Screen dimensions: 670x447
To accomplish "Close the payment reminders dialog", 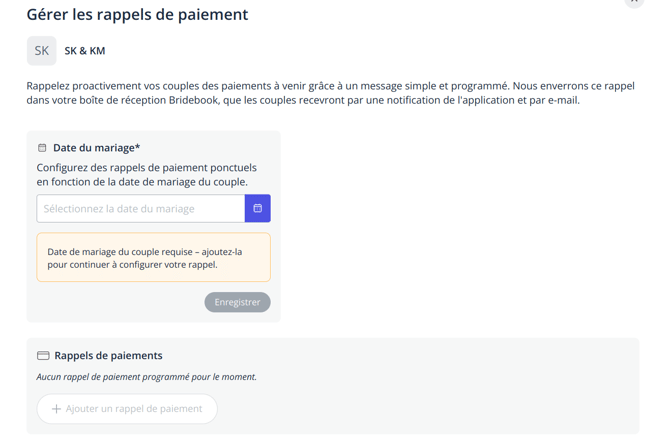I will tap(634, 2).
